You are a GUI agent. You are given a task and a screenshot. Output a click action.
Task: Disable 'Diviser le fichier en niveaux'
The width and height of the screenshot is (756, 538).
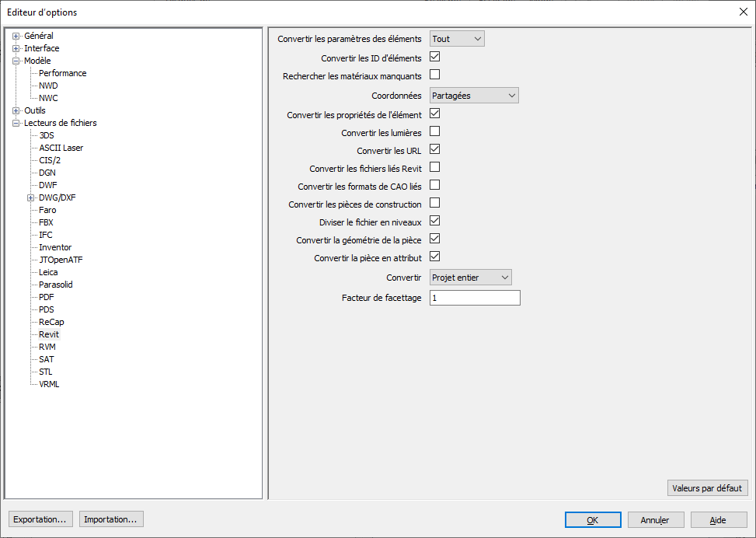435,221
